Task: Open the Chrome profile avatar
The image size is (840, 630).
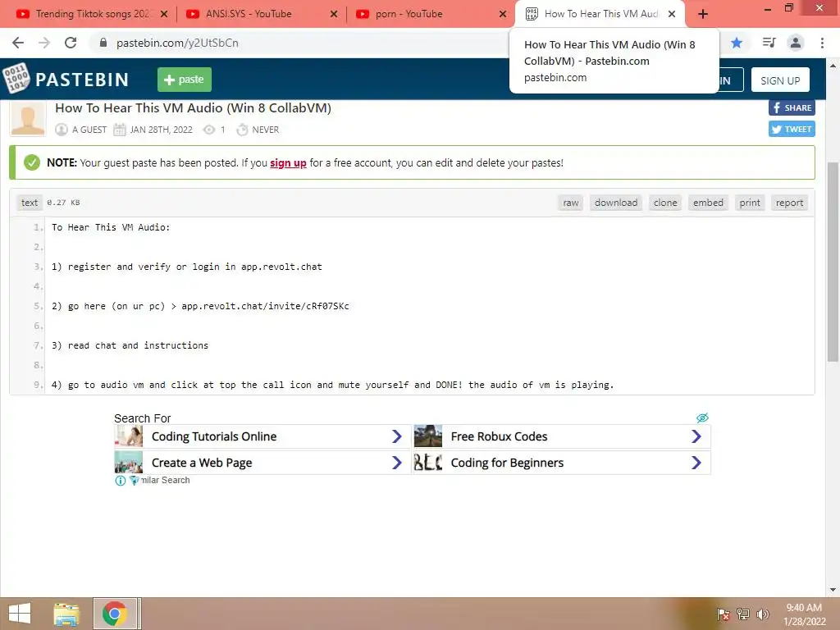Action: click(796, 43)
